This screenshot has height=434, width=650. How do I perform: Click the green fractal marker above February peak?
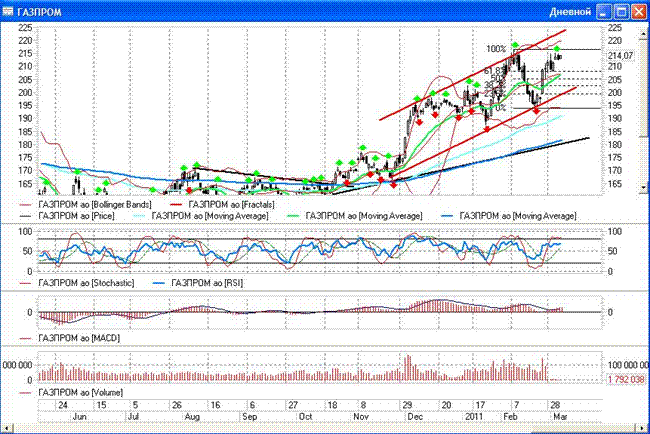515,44
